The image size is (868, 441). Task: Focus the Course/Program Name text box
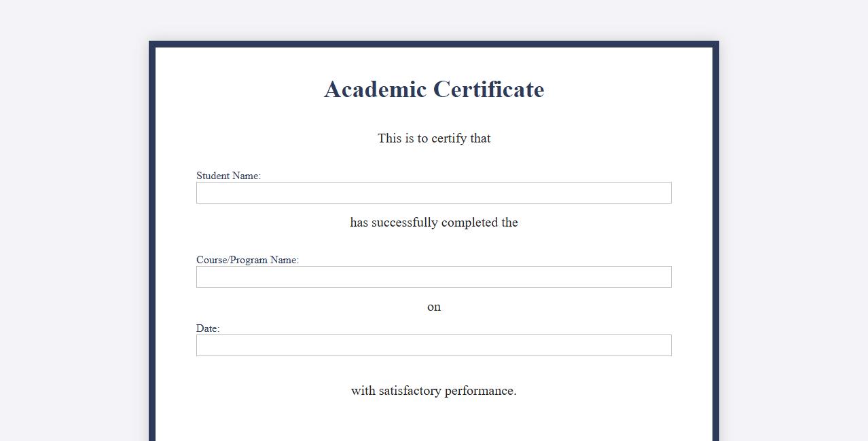[x=433, y=277]
